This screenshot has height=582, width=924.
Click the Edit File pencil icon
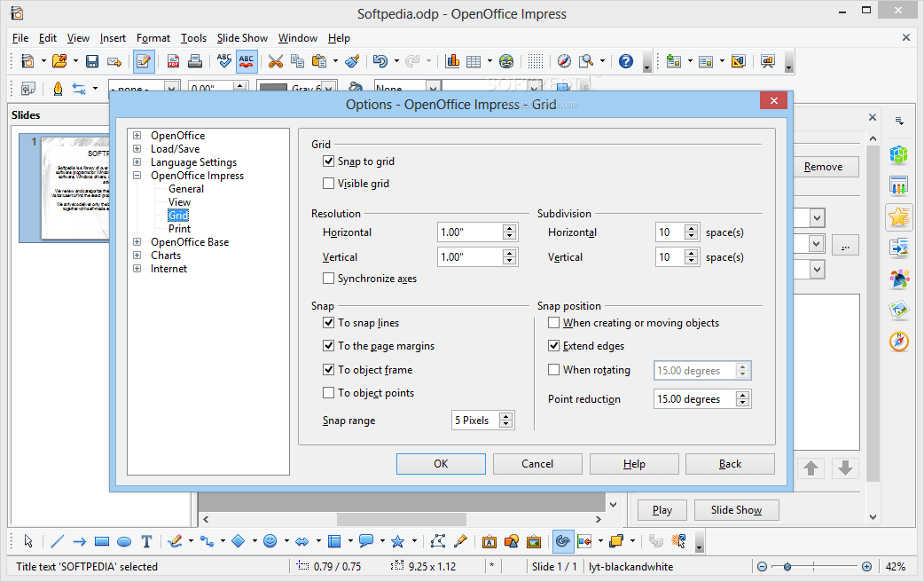coord(143,61)
